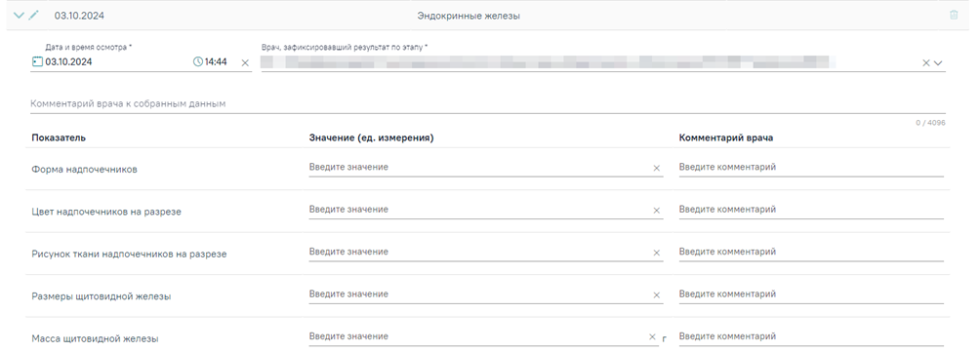Click the unit label г beside mass field
Viewport: 980px width, 352px height.
coord(665,339)
